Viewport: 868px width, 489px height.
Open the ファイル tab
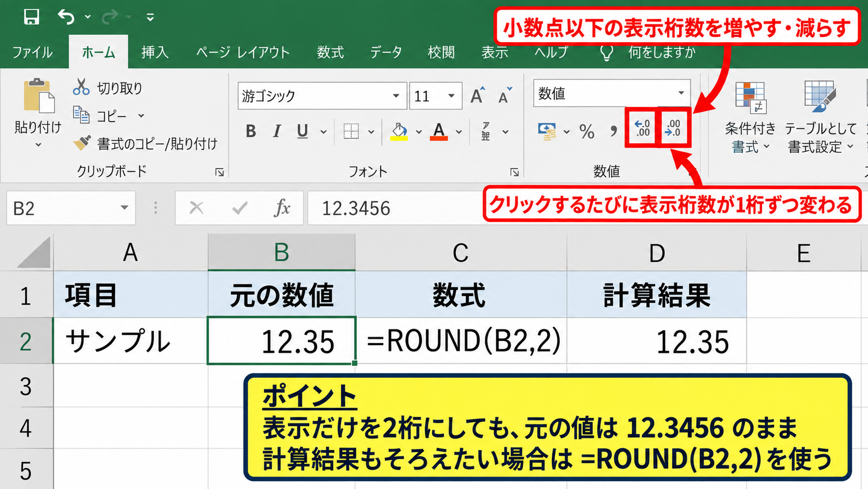point(32,52)
